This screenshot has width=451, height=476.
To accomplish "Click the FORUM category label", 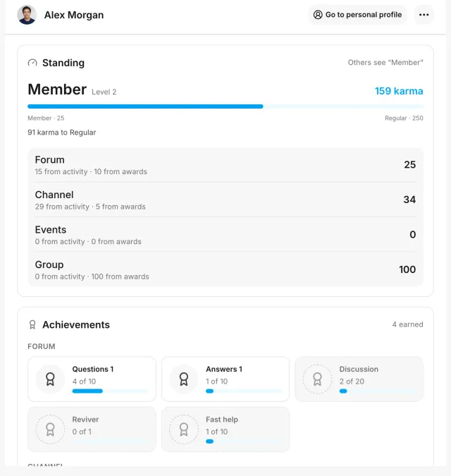I will pos(42,346).
